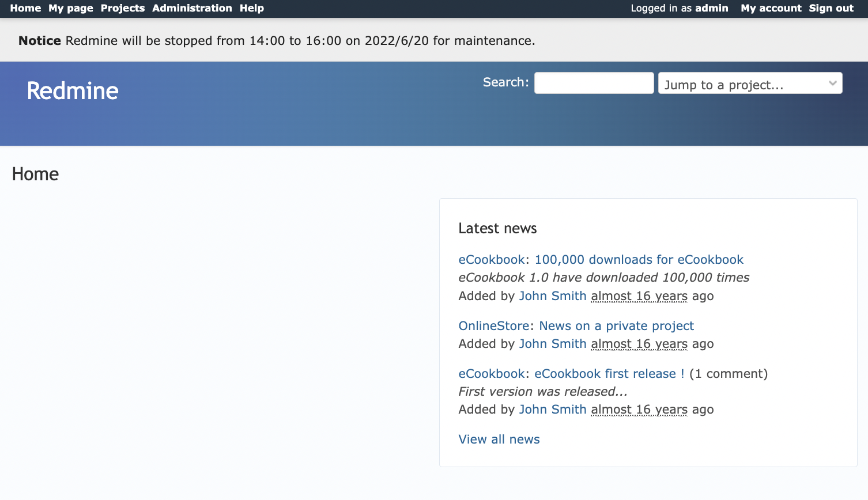Open eCookbook project link in first news item
Viewport: 868px width, 500px height.
[x=492, y=260]
